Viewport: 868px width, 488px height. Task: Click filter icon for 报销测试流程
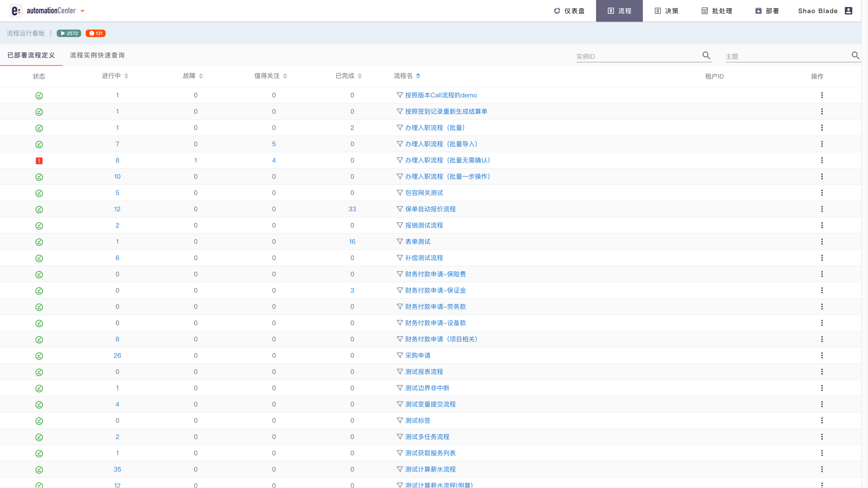pos(400,225)
